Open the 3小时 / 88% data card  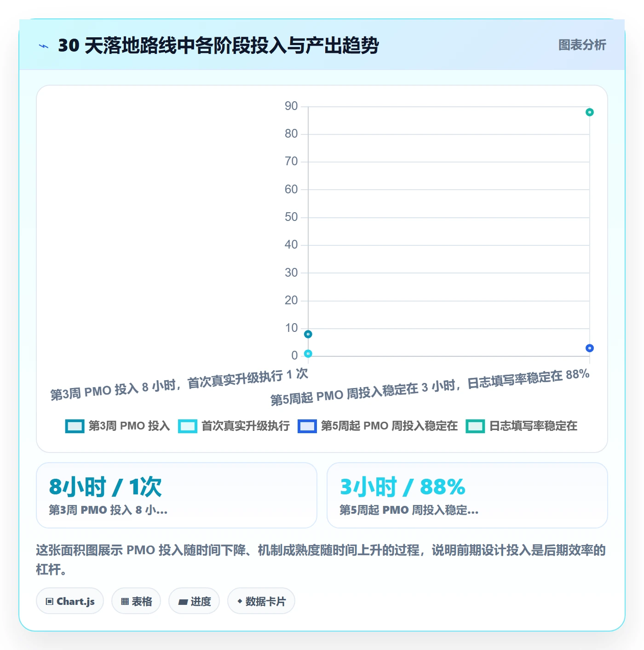tap(467, 495)
